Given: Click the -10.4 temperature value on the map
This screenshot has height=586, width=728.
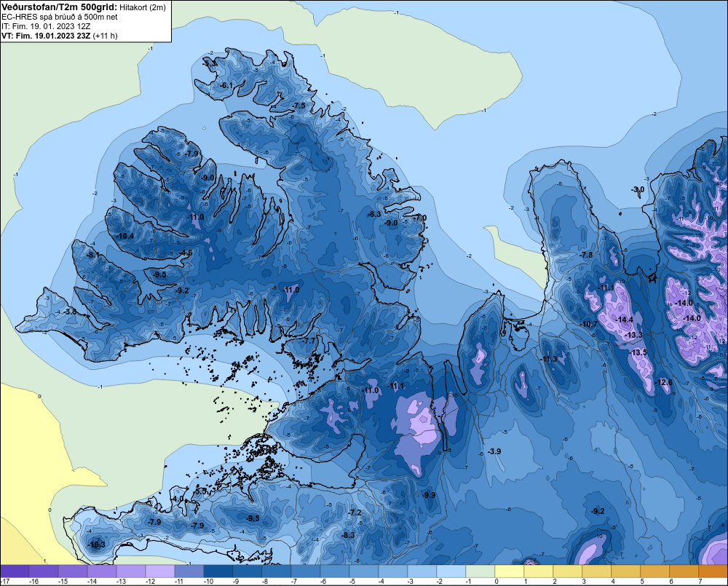Looking at the screenshot, I should [125, 237].
